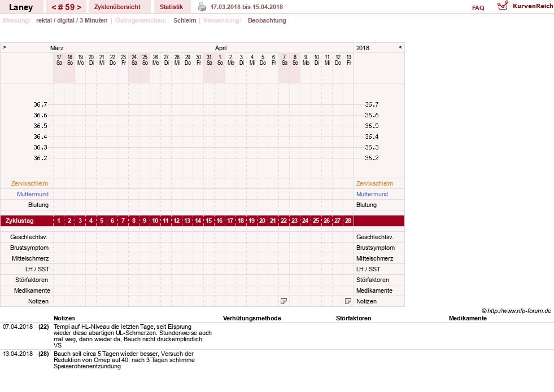Image resolution: width=554 pixels, height=392 pixels.
Task: Click the '7. Sa' date column header
Action: point(285,60)
